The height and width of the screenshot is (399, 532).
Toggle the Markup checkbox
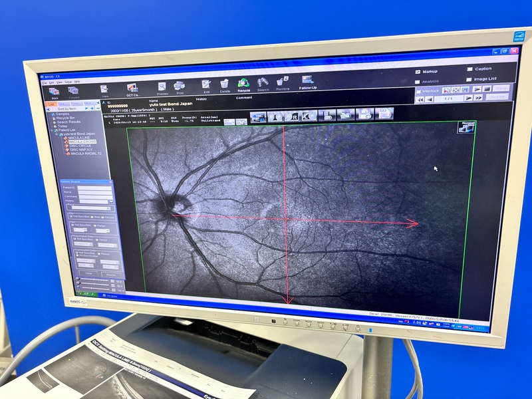[x=418, y=71]
